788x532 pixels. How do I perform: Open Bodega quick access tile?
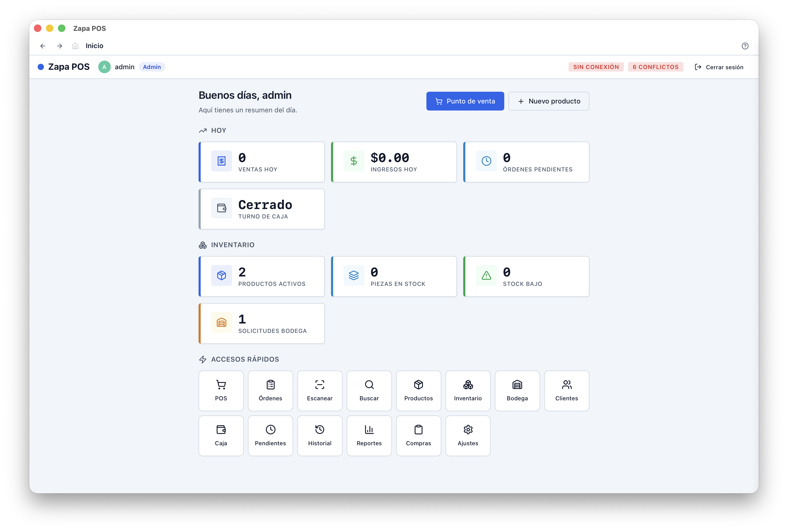517,391
